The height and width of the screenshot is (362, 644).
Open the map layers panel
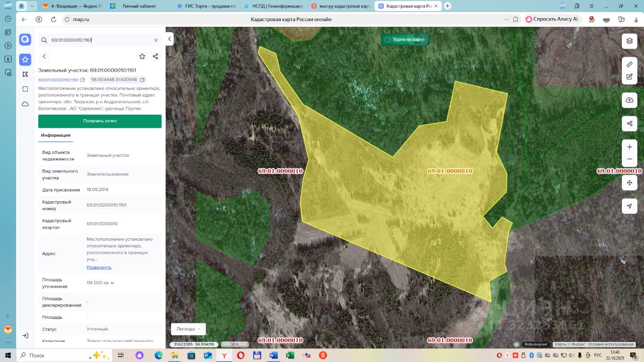[x=629, y=41]
